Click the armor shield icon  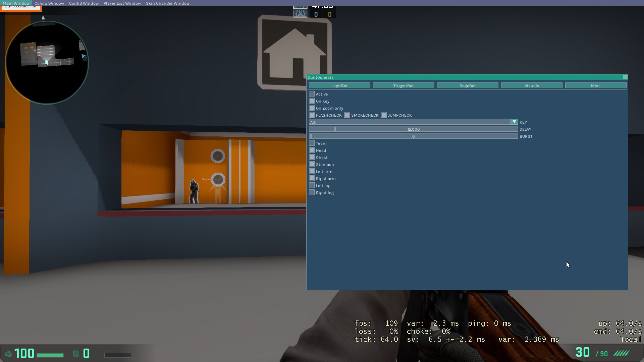[x=76, y=354]
